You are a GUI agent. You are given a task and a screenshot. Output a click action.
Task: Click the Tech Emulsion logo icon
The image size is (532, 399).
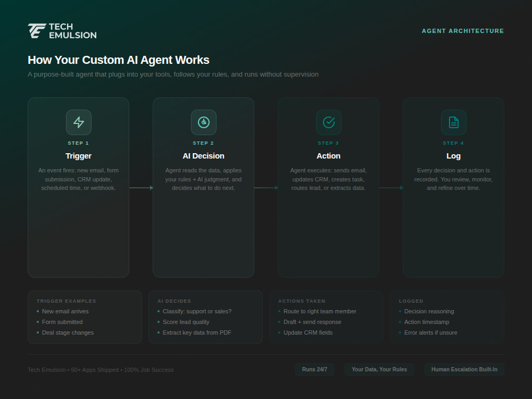pos(37,31)
